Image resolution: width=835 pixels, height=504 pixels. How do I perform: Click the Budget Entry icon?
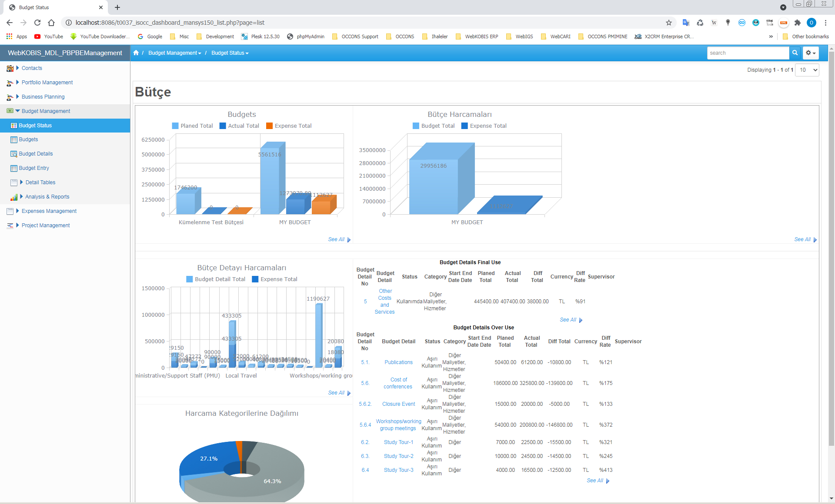click(x=14, y=168)
